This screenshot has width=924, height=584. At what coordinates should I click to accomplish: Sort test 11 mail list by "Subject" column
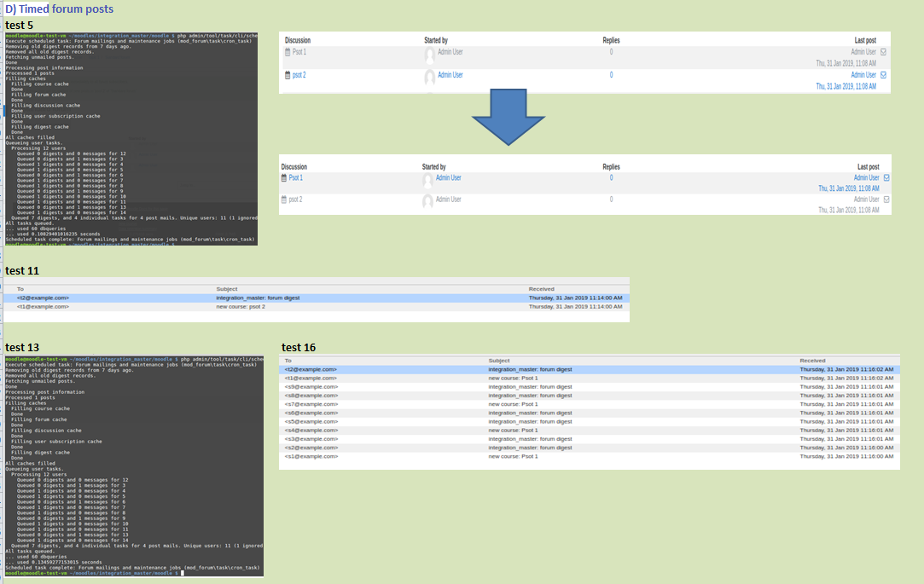tap(227, 289)
